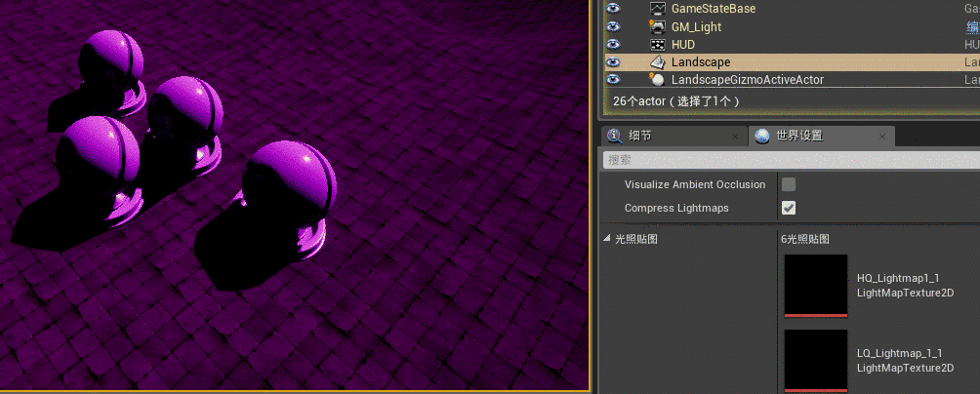
Task: Click the HUD actor icon
Action: tap(658, 45)
